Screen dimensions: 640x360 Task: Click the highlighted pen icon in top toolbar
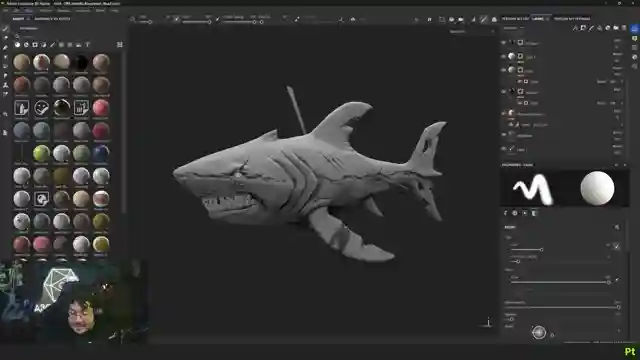(x=484, y=19)
